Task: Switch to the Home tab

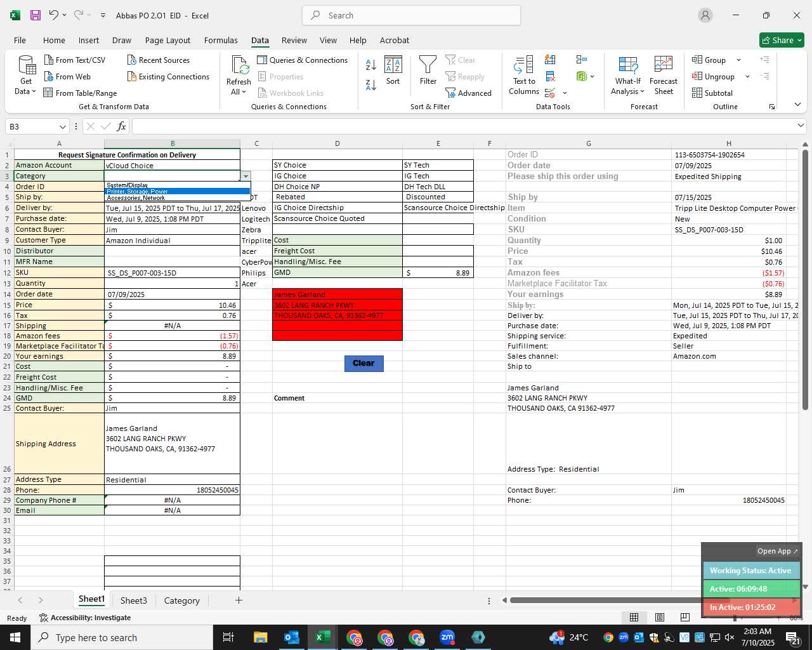Action: tap(54, 40)
